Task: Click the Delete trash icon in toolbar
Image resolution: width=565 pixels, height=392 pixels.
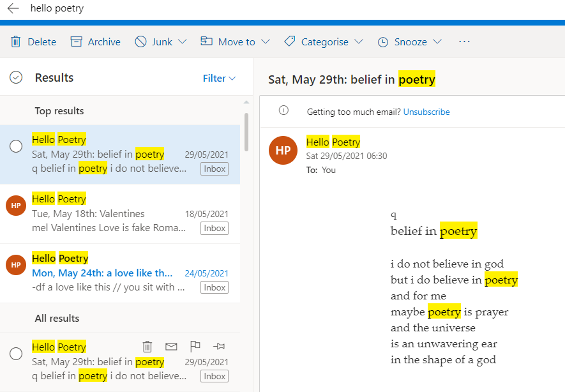Action: (15, 41)
